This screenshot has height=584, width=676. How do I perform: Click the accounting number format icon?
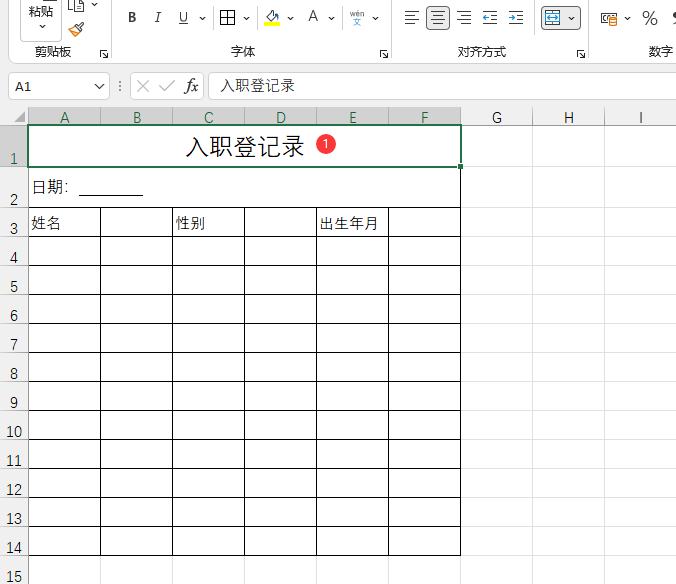[x=609, y=19]
